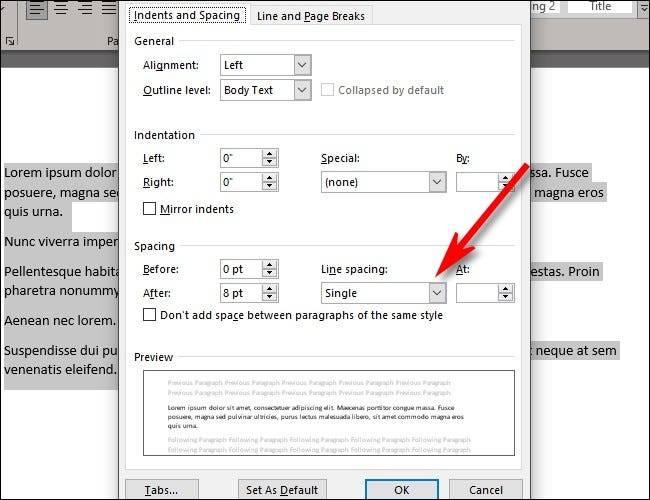Screen dimensions: 650x500
Task: Click the Set As Default button
Action: (281, 489)
